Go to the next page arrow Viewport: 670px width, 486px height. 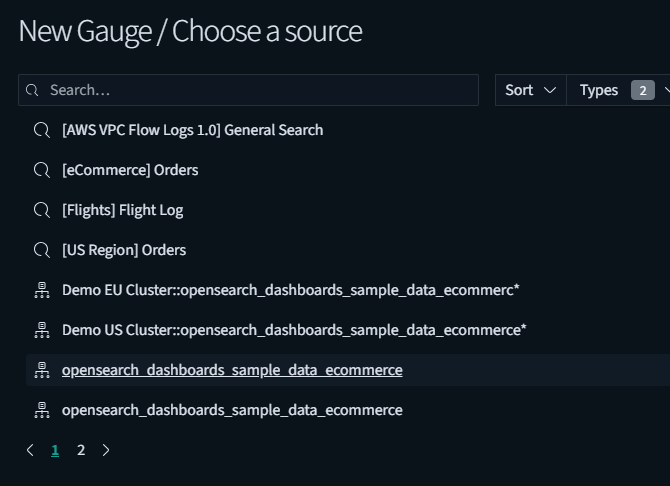click(x=106, y=450)
